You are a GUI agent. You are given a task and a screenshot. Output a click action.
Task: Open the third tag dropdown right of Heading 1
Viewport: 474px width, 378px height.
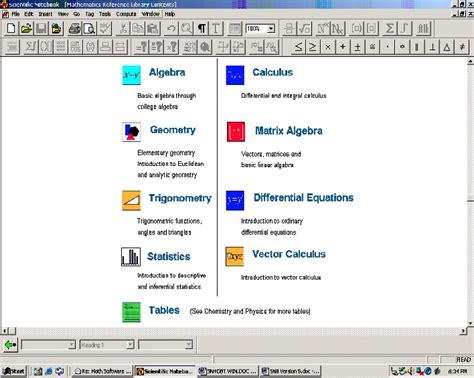pyautogui.click(x=189, y=344)
